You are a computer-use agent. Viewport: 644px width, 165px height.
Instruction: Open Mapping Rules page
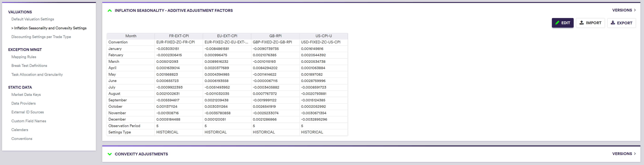tap(24, 57)
